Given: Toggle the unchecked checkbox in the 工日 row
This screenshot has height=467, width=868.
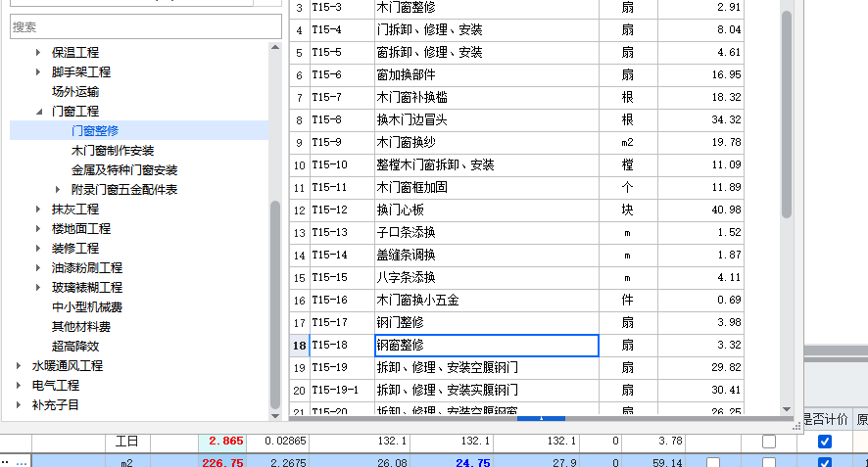Looking at the screenshot, I should [769, 442].
